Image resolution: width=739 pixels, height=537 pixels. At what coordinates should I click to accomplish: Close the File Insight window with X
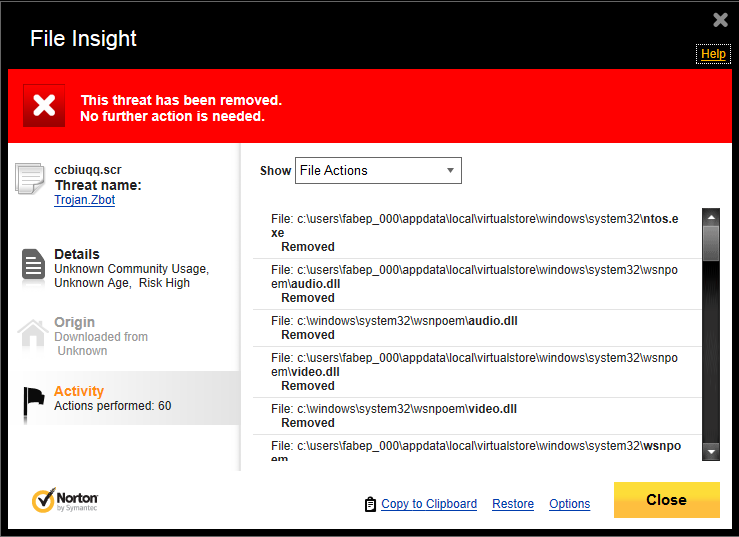(x=720, y=20)
